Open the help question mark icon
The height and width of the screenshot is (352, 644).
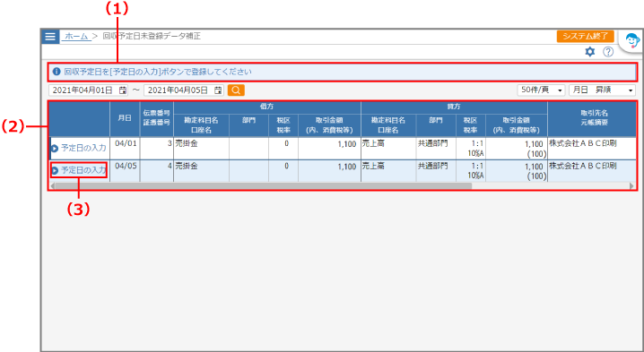pos(608,52)
